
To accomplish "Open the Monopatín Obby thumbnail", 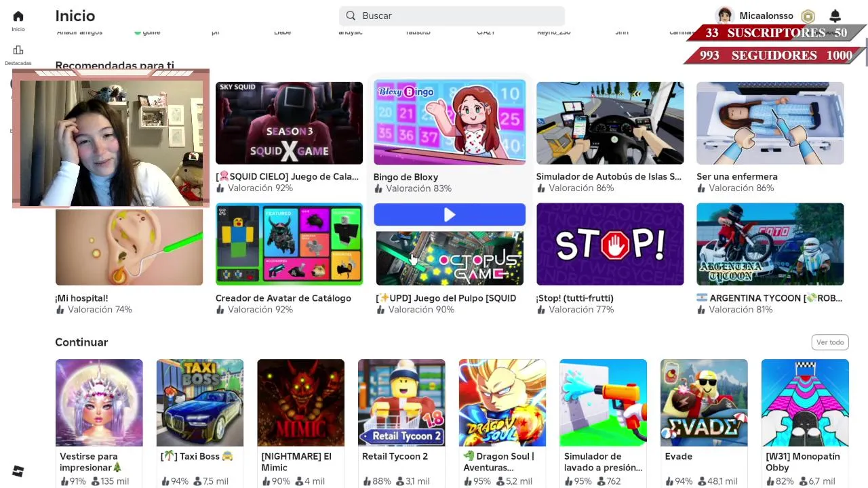I will pos(805,403).
